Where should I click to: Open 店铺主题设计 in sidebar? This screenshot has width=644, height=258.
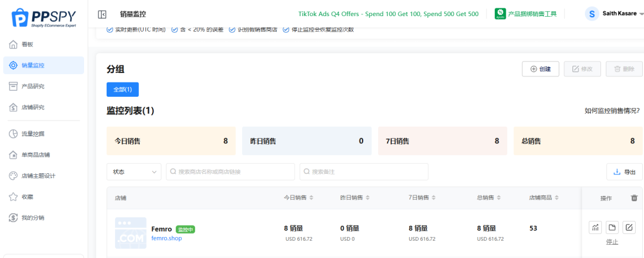click(x=44, y=176)
